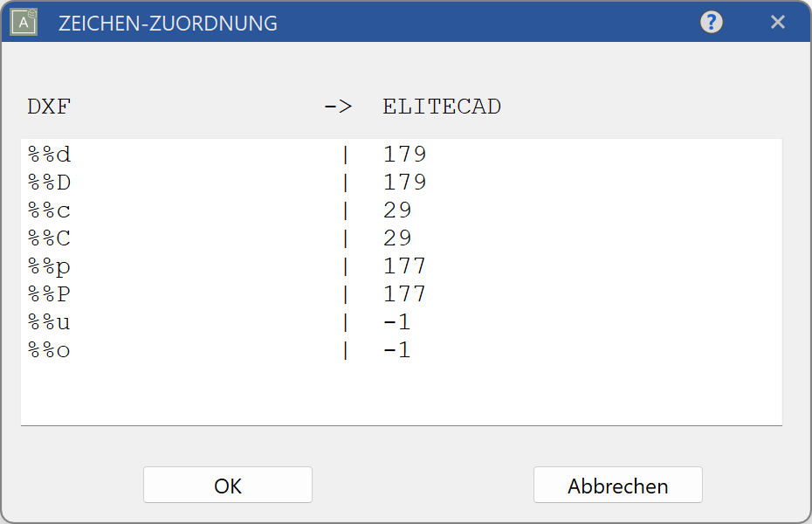Cancel the dialog via Abbrechen
812x524 pixels.
click(x=617, y=485)
